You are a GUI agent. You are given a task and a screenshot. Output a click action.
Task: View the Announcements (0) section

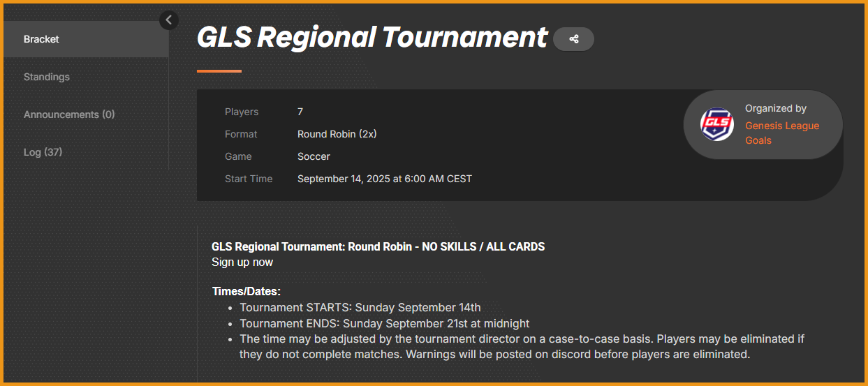tap(69, 114)
